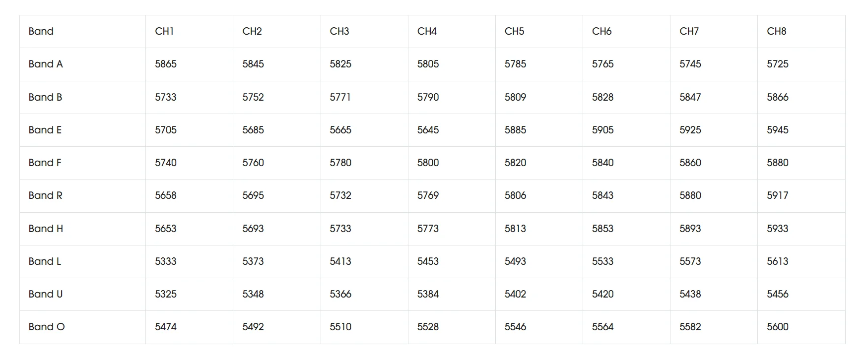This screenshot has height=362, width=868.
Task: Click Band R CH8 value 5917
Action: coord(778,195)
